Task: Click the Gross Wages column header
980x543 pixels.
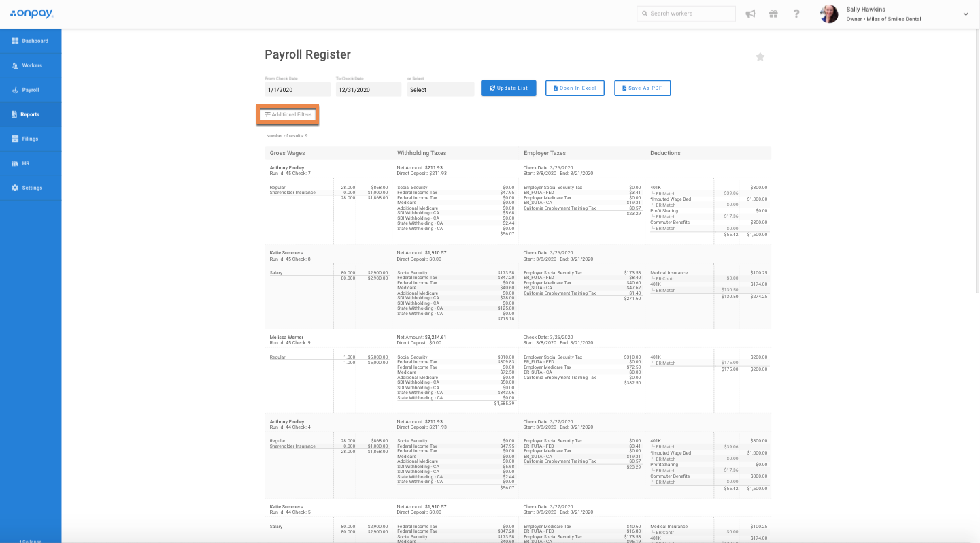Action: point(286,153)
